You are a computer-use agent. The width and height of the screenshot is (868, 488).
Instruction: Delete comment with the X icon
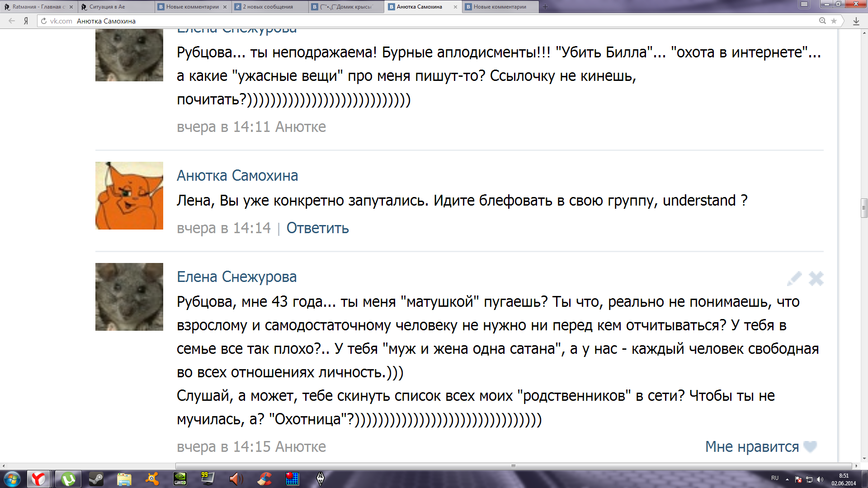point(816,278)
